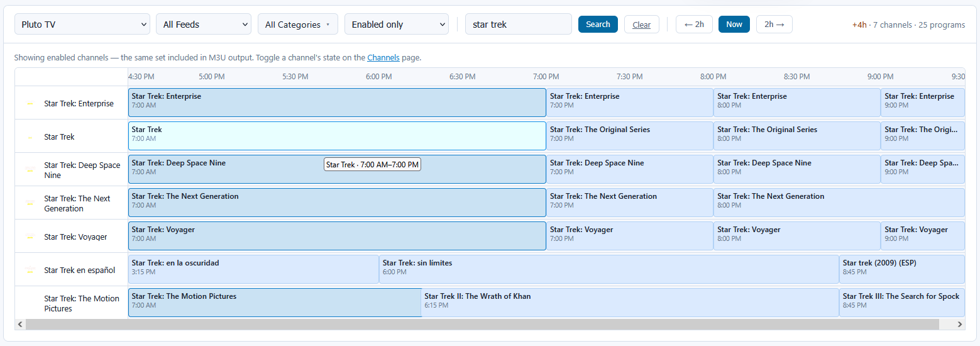
Task: Click the Search button
Action: (598, 24)
